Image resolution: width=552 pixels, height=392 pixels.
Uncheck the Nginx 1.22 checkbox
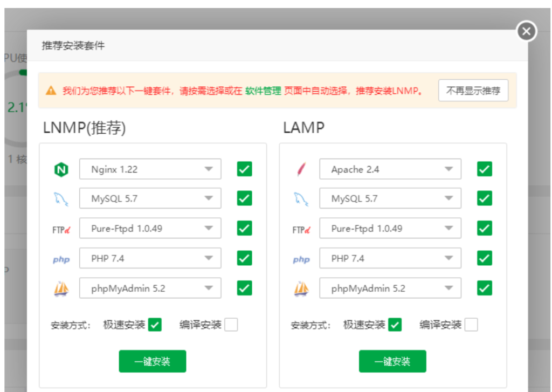(x=244, y=169)
